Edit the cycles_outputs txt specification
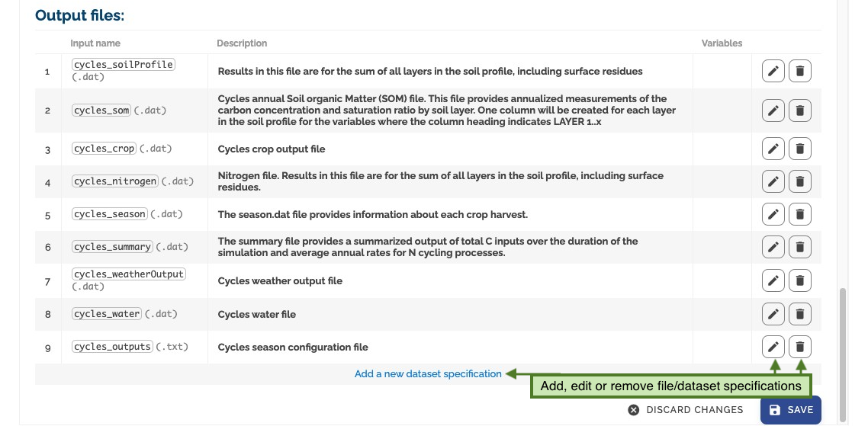The image size is (868, 426). pos(773,347)
